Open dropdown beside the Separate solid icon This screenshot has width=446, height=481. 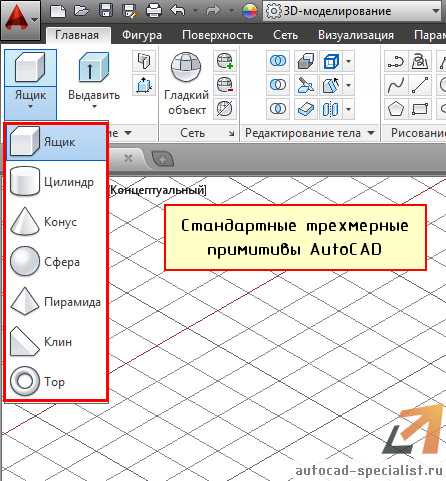[348, 109]
